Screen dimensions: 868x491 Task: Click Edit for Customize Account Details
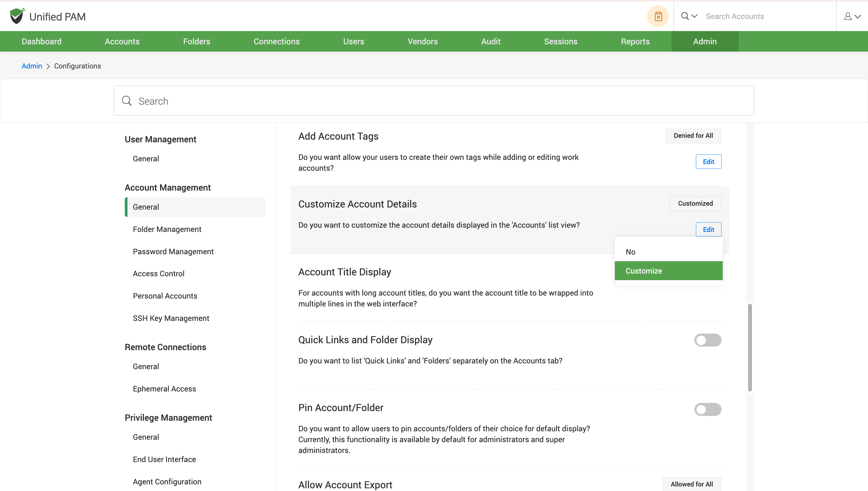tap(708, 229)
